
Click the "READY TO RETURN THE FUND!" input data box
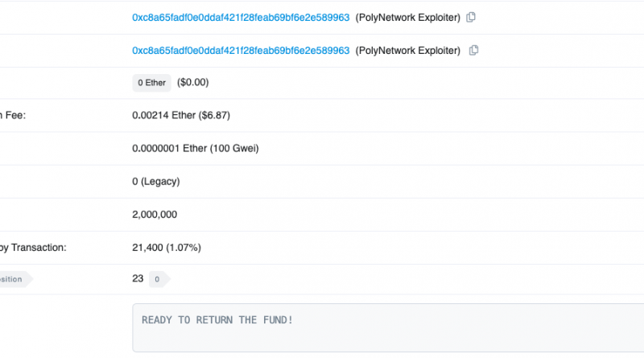[386, 327]
